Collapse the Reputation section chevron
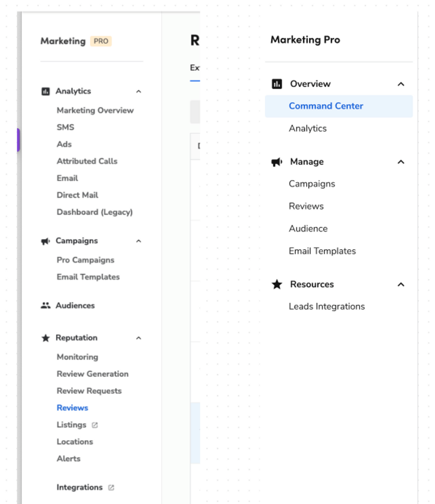 coord(139,338)
